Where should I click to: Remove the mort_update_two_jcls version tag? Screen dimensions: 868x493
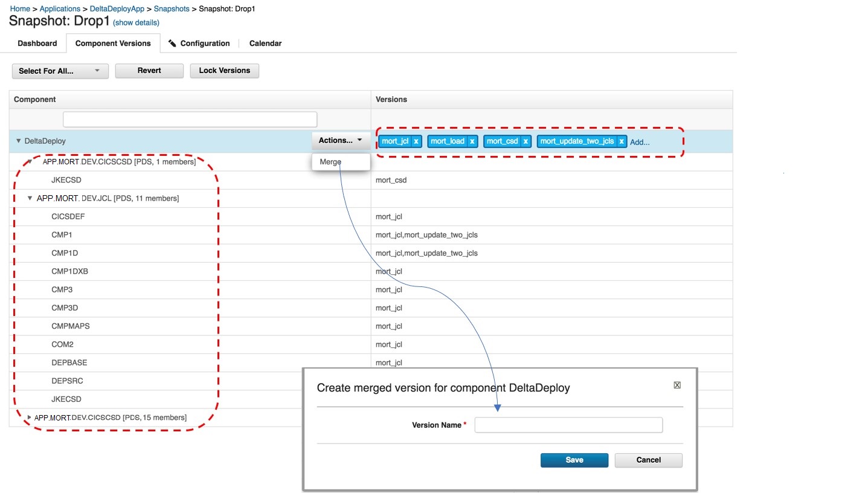pyautogui.click(x=621, y=141)
